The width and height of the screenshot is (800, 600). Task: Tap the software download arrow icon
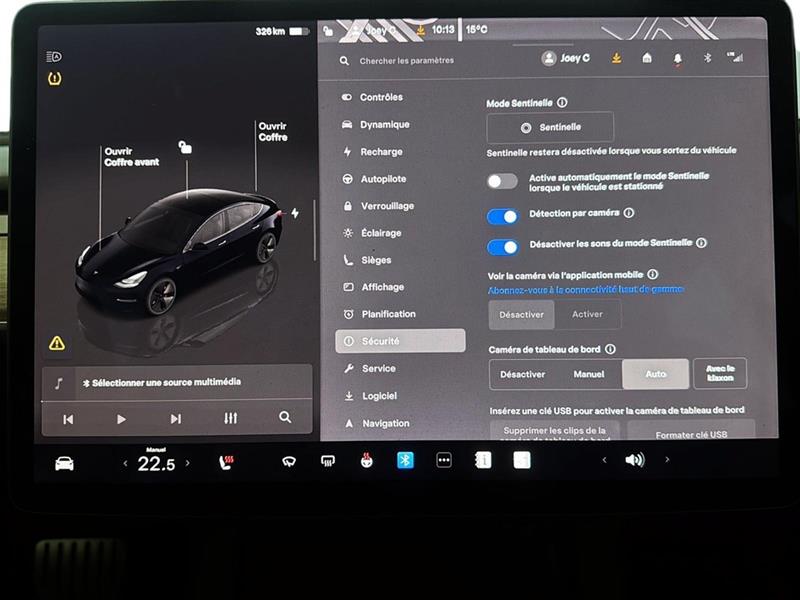tap(616, 58)
